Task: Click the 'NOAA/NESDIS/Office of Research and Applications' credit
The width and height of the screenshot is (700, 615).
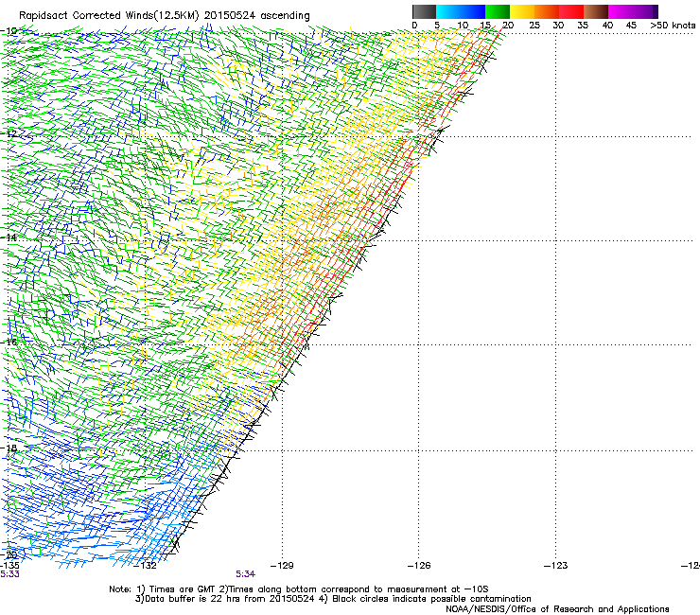Action: [x=557, y=609]
